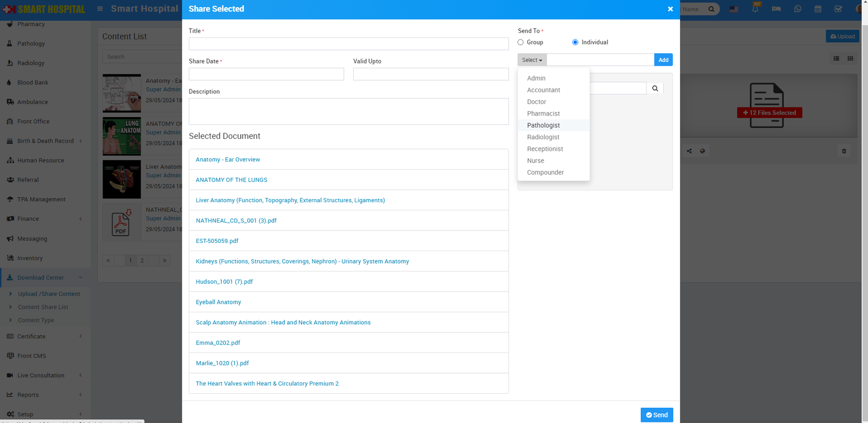
Task: Click the Send button
Action: [x=656, y=415]
